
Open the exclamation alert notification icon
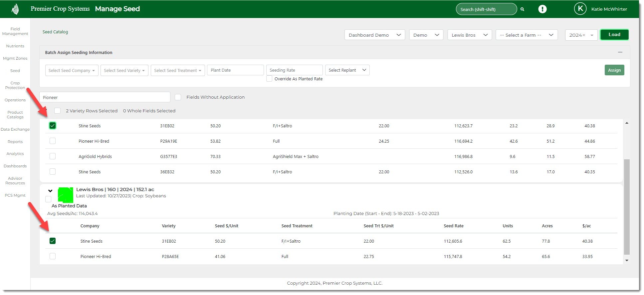tap(542, 9)
